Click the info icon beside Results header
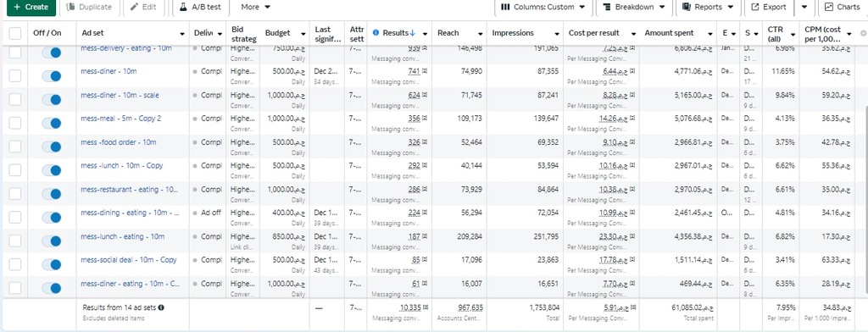 tap(376, 33)
